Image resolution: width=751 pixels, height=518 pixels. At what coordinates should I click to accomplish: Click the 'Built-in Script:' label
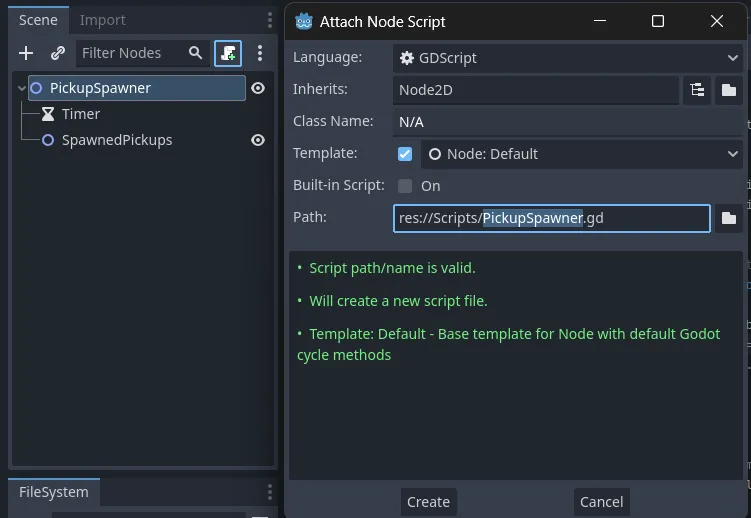pos(339,185)
